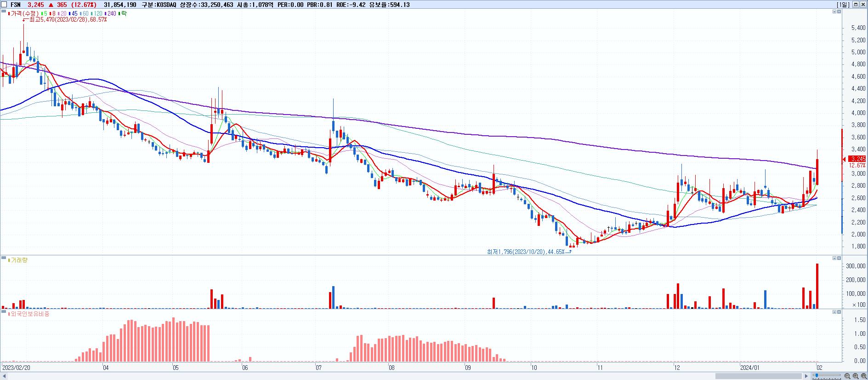Click the 유보율:594.13 value

390,5
